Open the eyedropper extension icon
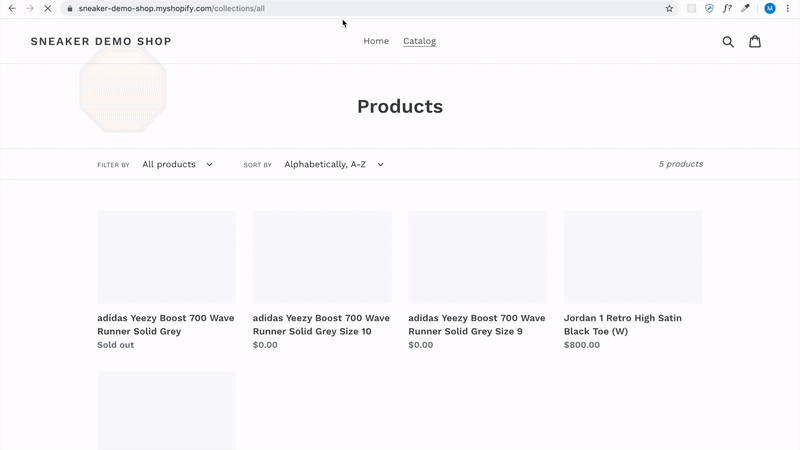The image size is (800, 450). pyautogui.click(x=745, y=9)
